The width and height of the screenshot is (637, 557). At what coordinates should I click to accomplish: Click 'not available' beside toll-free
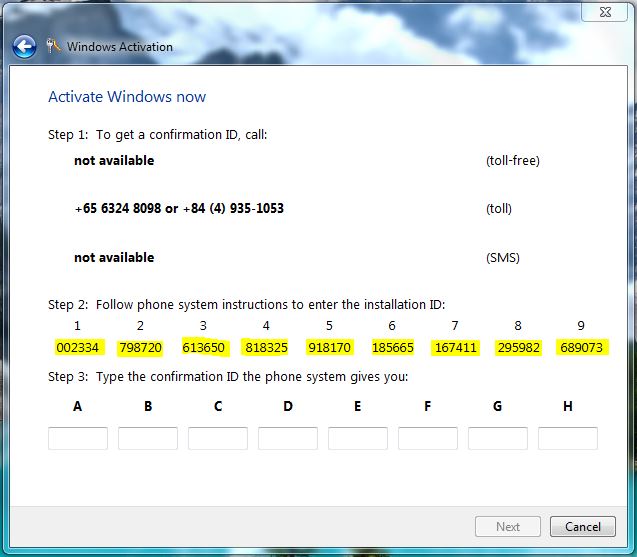pyautogui.click(x=114, y=160)
